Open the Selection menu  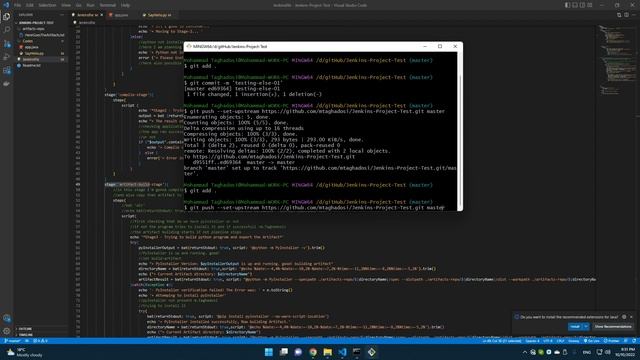coord(47,5)
